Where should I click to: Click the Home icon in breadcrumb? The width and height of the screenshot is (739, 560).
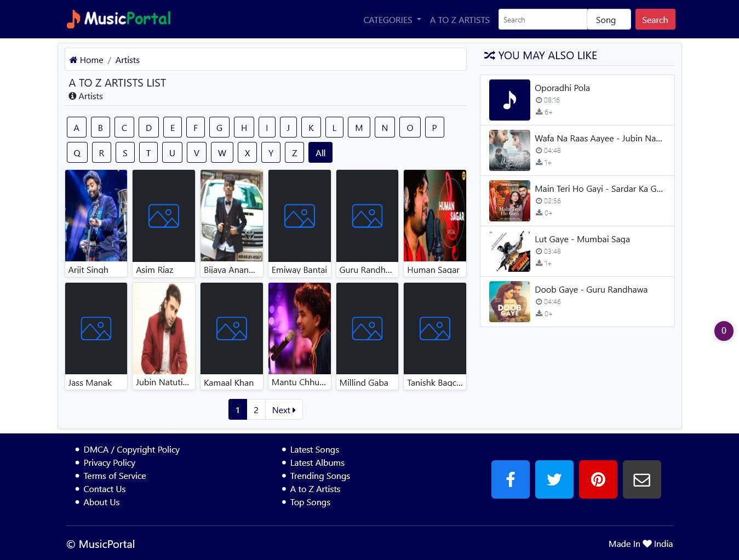click(x=73, y=60)
